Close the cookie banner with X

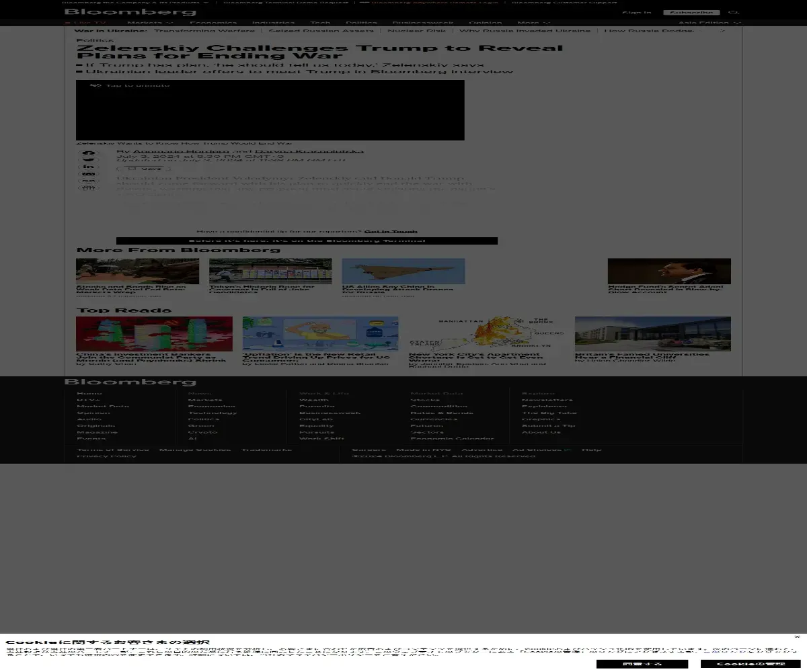point(797,636)
